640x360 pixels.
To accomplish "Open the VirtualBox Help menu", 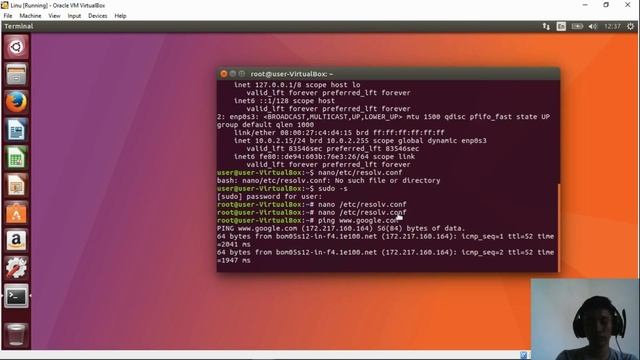I will pos(120,16).
